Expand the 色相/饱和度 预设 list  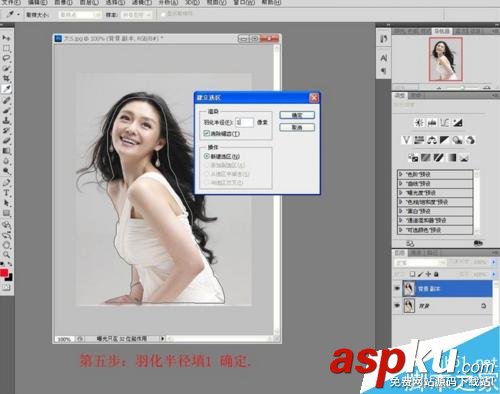coord(401,202)
